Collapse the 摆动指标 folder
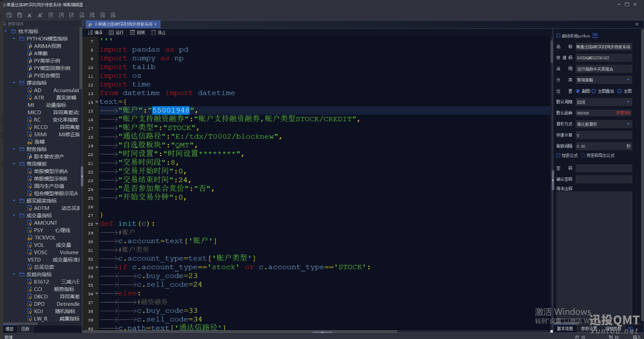Viewport: 644px width, 339px height. [x=14, y=83]
